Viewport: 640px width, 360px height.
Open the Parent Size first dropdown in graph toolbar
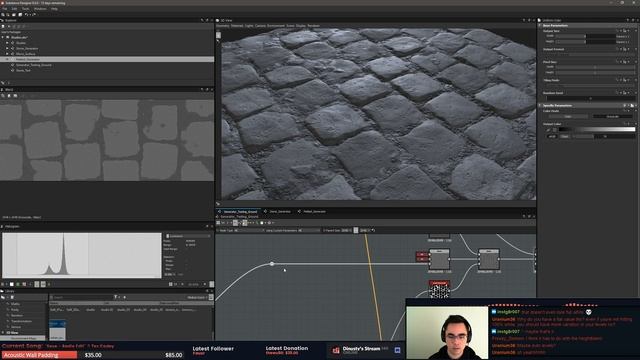pyautogui.click(x=346, y=231)
